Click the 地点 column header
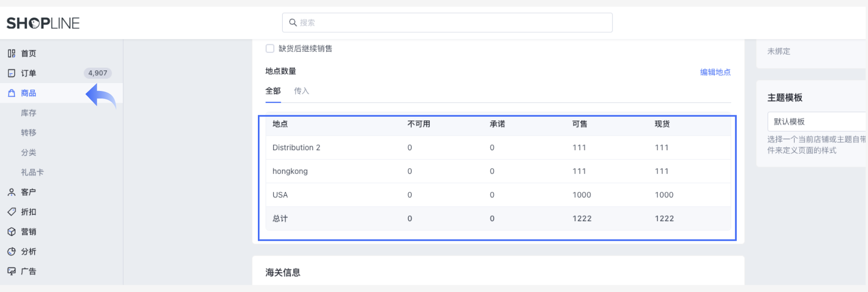This screenshot has width=868, height=292. point(280,124)
